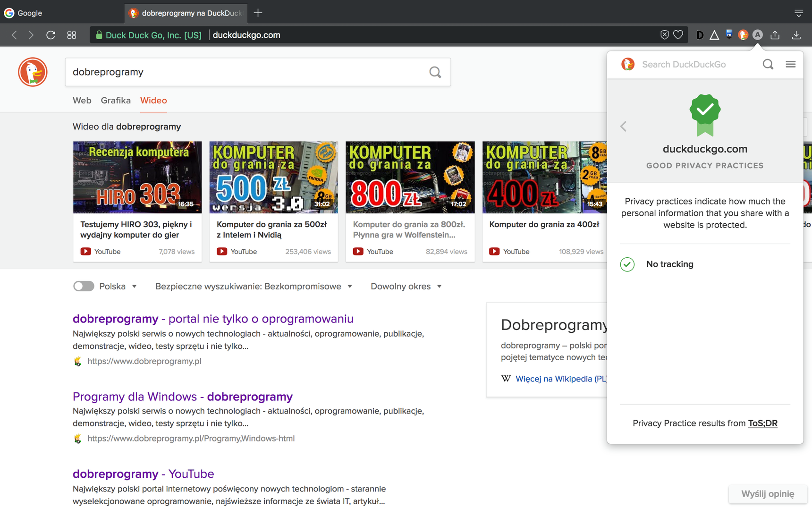This screenshot has height=508, width=812.
Task: Click the DuckDuckGo extension icon in toolbar
Action: point(743,35)
